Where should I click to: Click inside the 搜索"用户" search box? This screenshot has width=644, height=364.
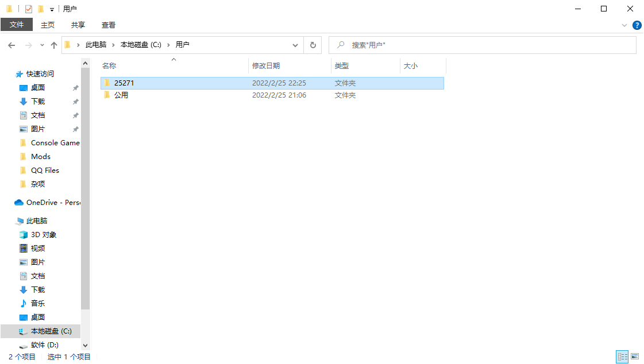[402, 45]
